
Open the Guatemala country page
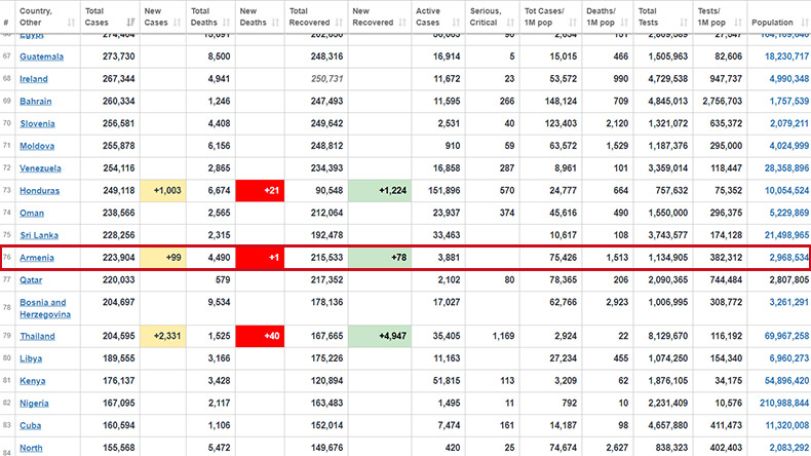[x=41, y=56]
